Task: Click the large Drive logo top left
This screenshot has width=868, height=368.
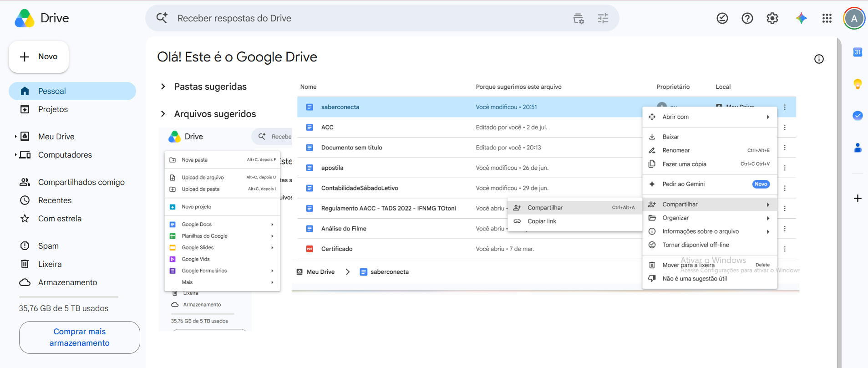Action: pos(25,18)
